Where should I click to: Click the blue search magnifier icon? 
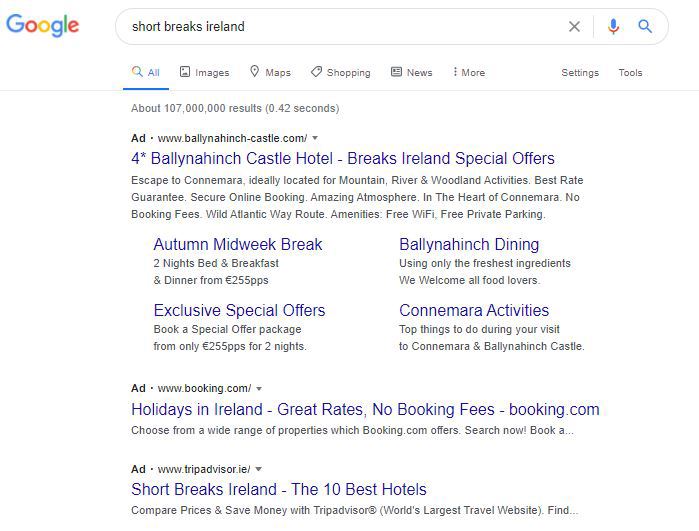pyautogui.click(x=645, y=27)
